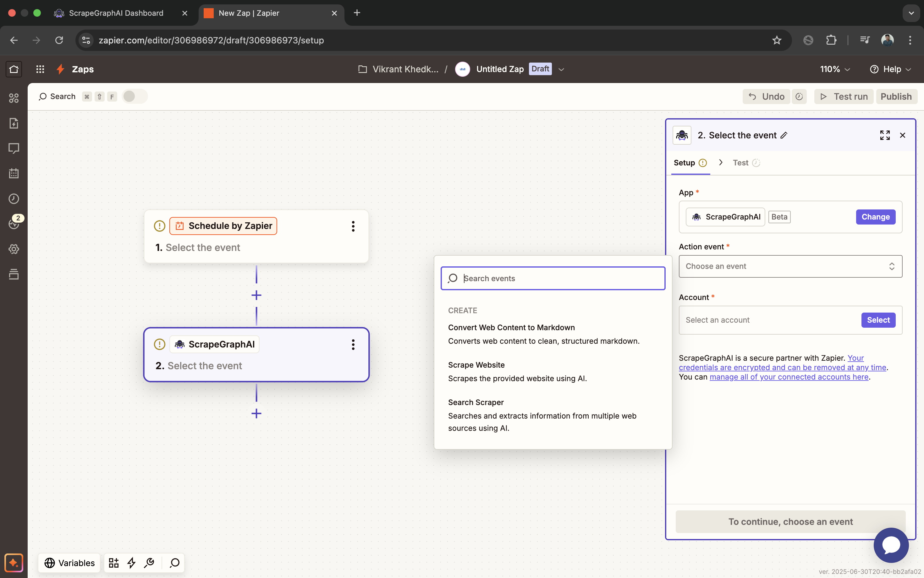
Task: Click the Change app button
Action: pyautogui.click(x=876, y=217)
